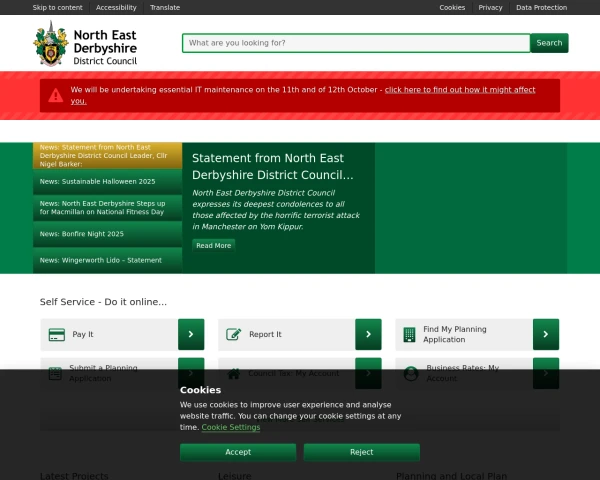Open the headline 'Statement from North East Derbyshire District Council...'

click(272, 167)
